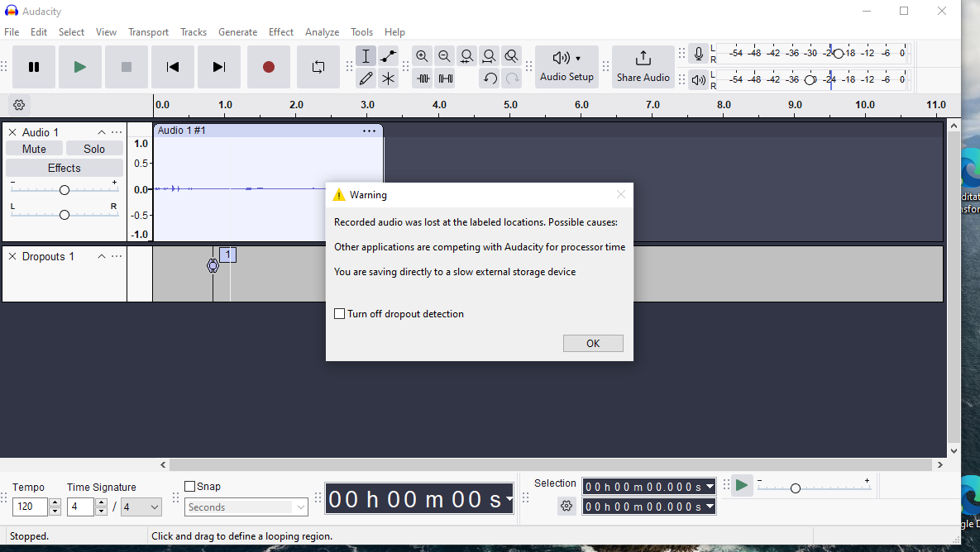Open Effects for Audio 1 track
The image size is (980, 552).
(x=64, y=168)
